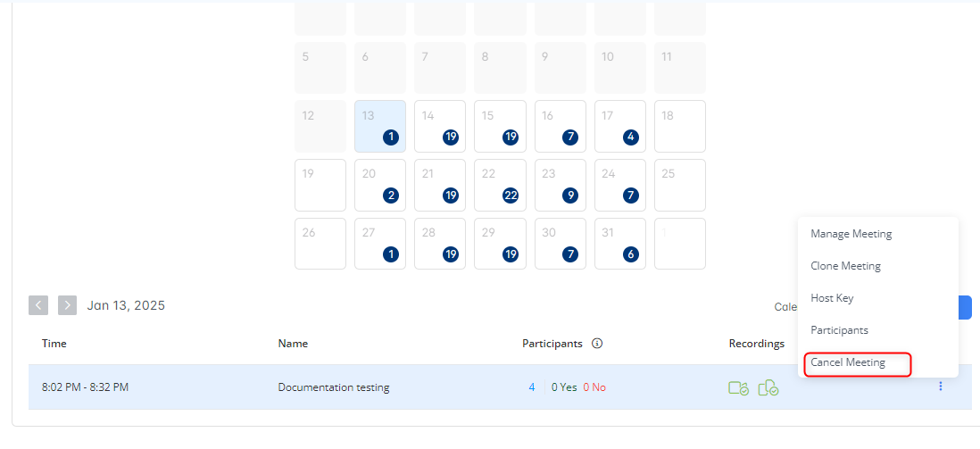The height and width of the screenshot is (449, 980).
Task: Select Participants in the context menu
Action: point(839,330)
